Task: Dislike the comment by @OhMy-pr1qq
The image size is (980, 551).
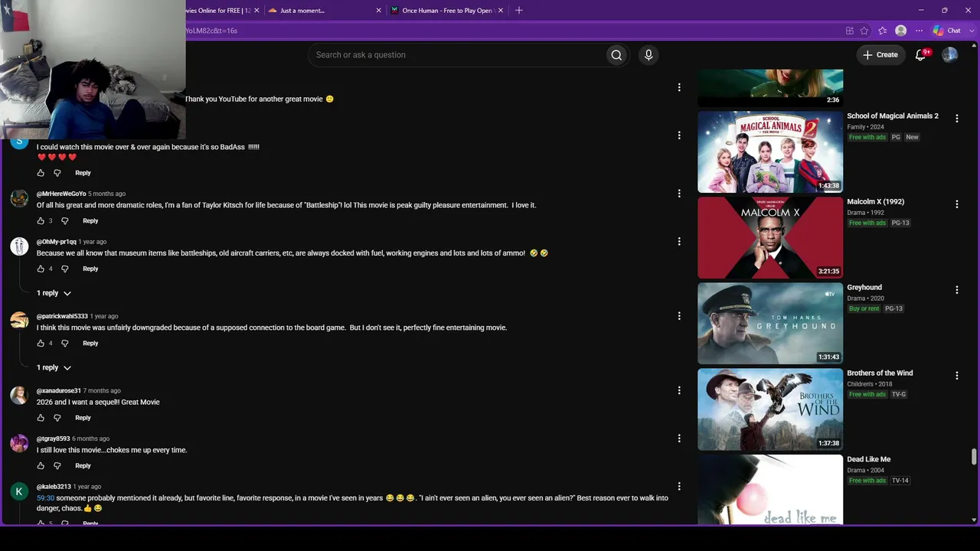Action: pos(65,269)
